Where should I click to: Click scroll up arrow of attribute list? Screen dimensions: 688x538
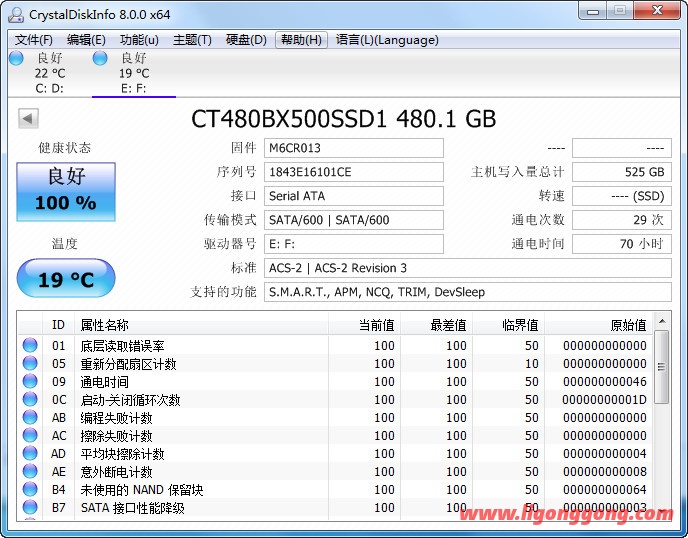pos(662,321)
